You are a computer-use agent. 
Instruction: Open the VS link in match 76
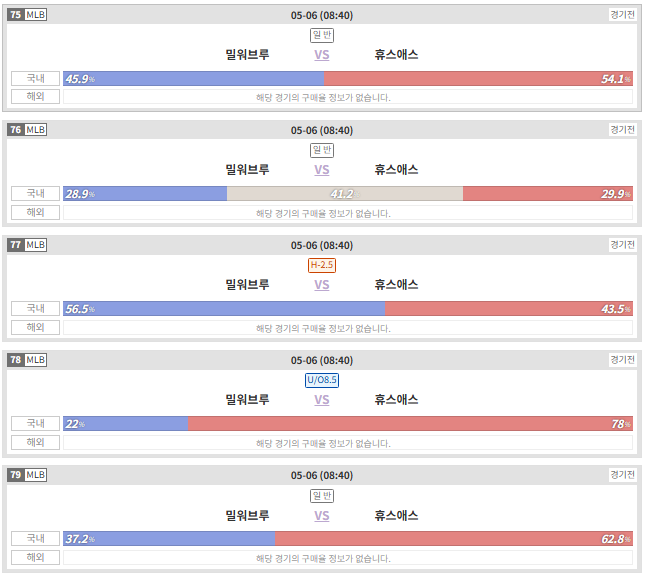pos(322,170)
